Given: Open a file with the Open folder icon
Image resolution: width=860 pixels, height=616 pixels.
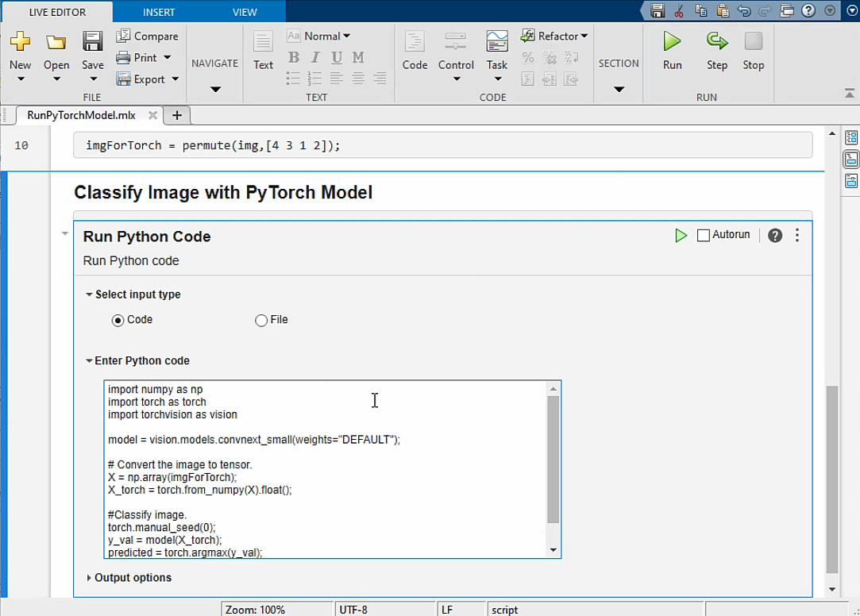Looking at the screenshot, I should click(x=56, y=41).
